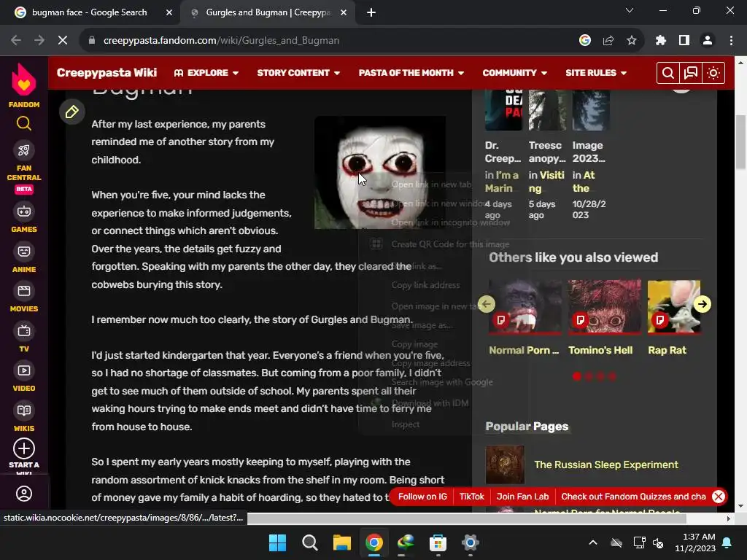Go to previous carousel slide arrow
Viewport: 747px width, 560px height.
[486, 304]
